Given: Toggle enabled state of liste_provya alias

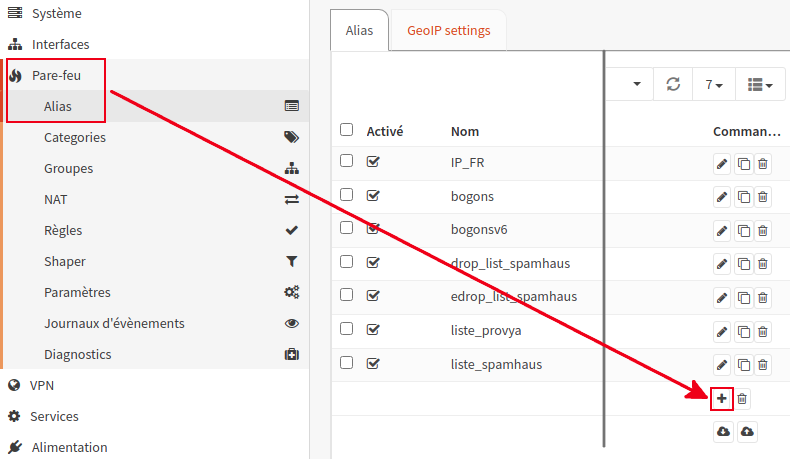Looking at the screenshot, I should coord(373,330).
